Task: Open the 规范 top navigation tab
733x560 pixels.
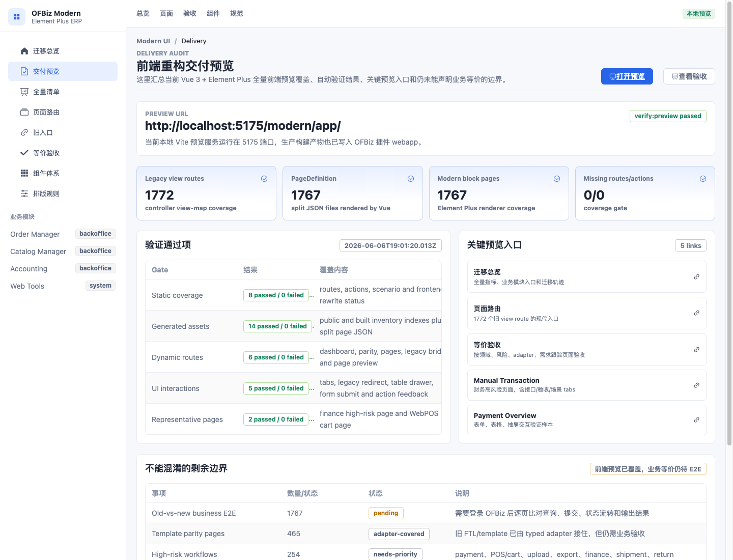Action: pos(237,14)
